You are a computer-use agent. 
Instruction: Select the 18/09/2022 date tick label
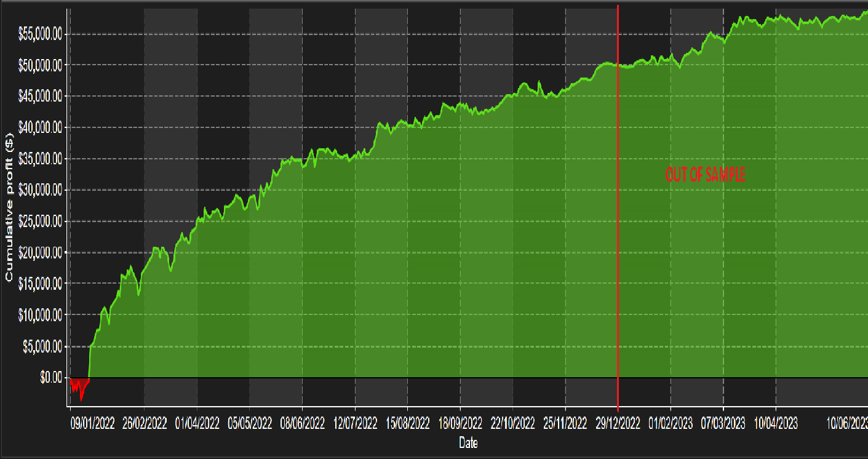click(460, 424)
